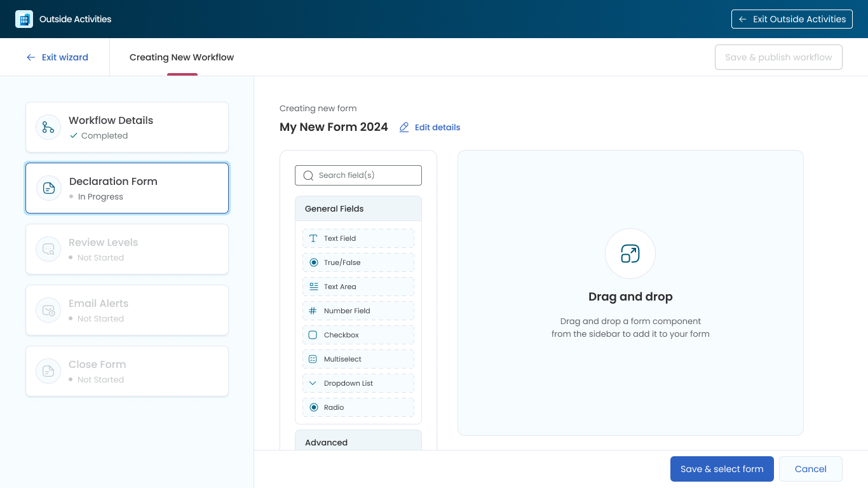
Task: Click the Number Field hash icon
Action: coord(313,311)
